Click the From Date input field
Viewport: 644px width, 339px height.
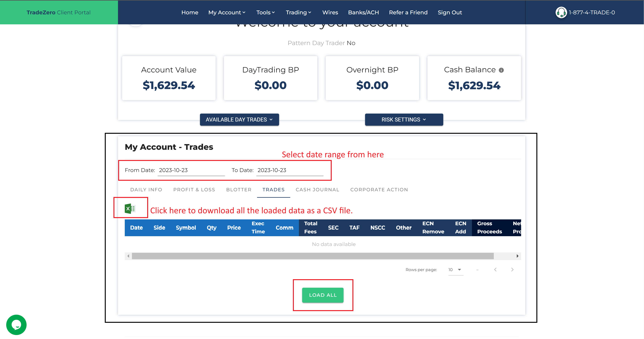coord(191,170)
